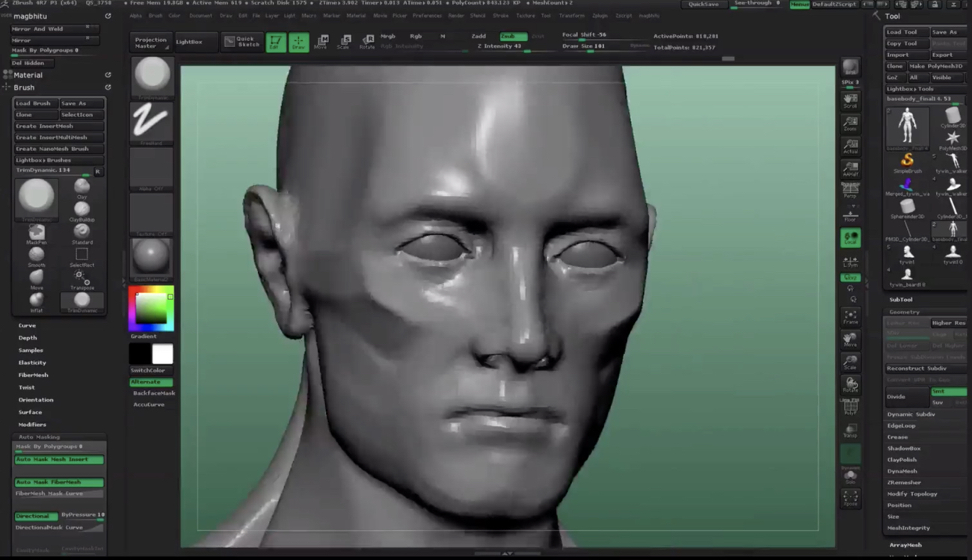Click the QuickSave button
The width and height of the screenshot is (972, 560).
[704, 4]
